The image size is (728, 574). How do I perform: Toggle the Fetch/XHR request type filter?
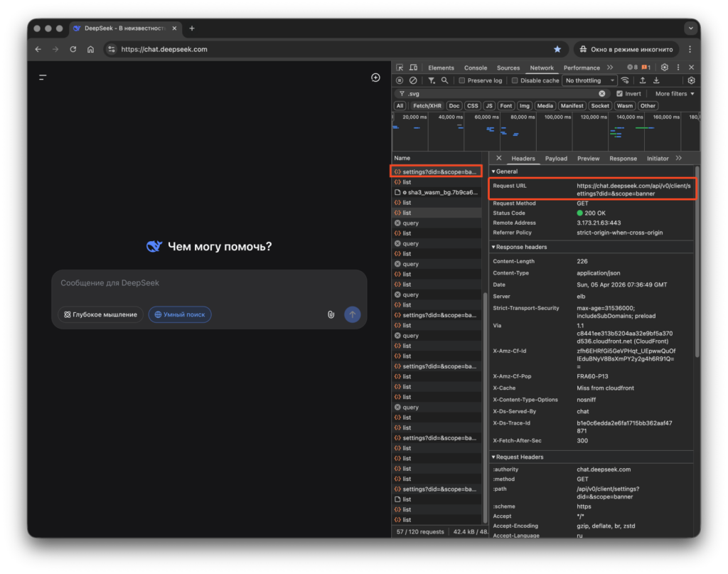[427, 106]
